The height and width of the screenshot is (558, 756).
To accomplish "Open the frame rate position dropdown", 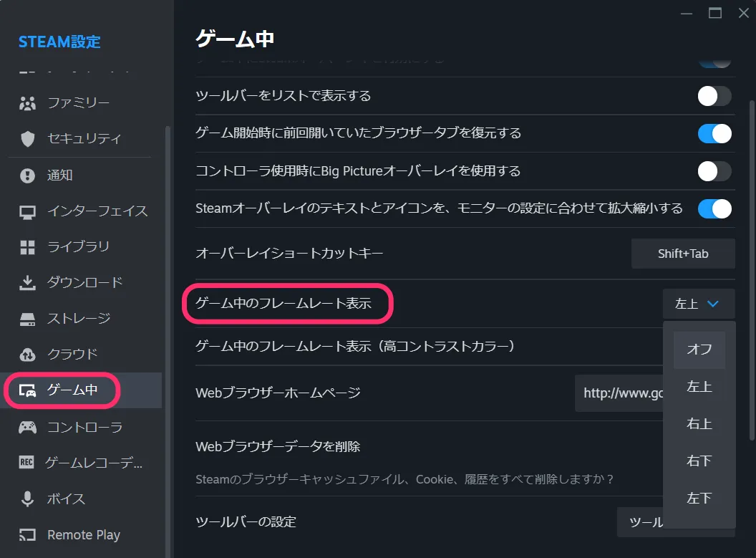I will pos(698,303).
